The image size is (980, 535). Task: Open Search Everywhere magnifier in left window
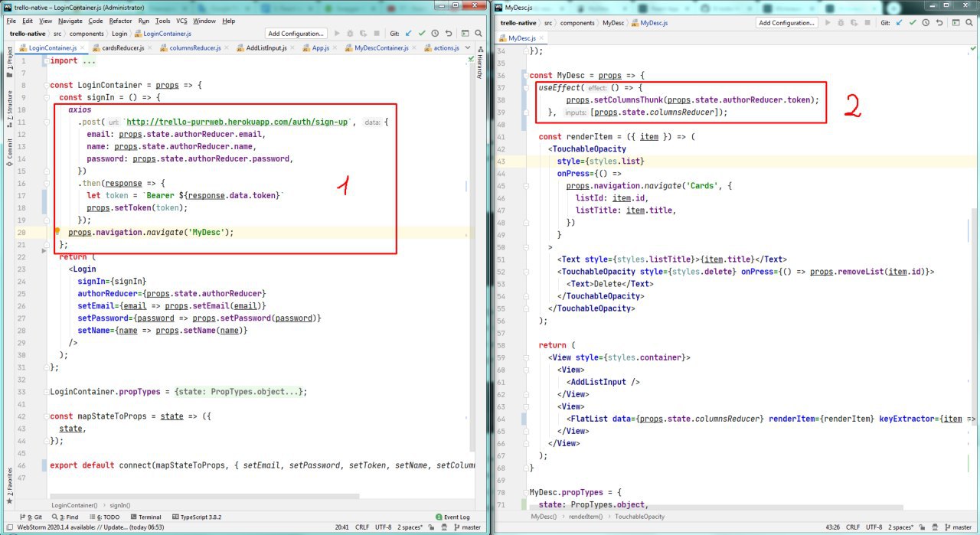click(477, 34)
